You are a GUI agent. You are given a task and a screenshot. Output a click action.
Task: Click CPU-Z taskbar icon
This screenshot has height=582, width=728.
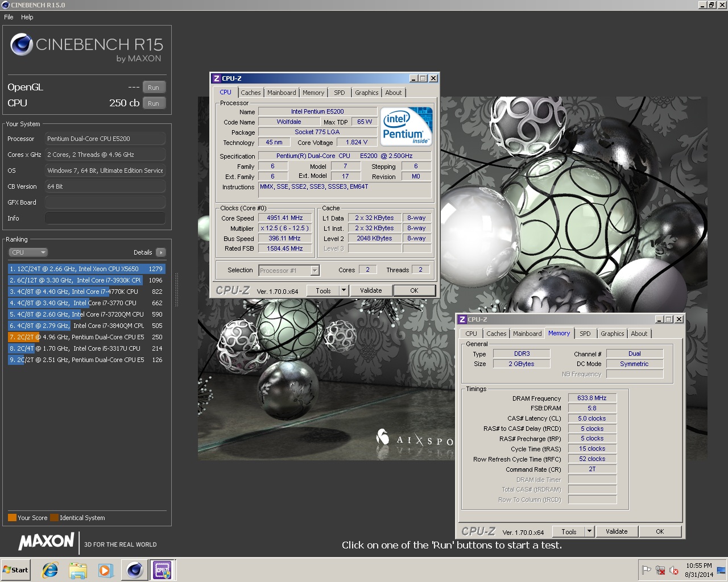[162, 570]
